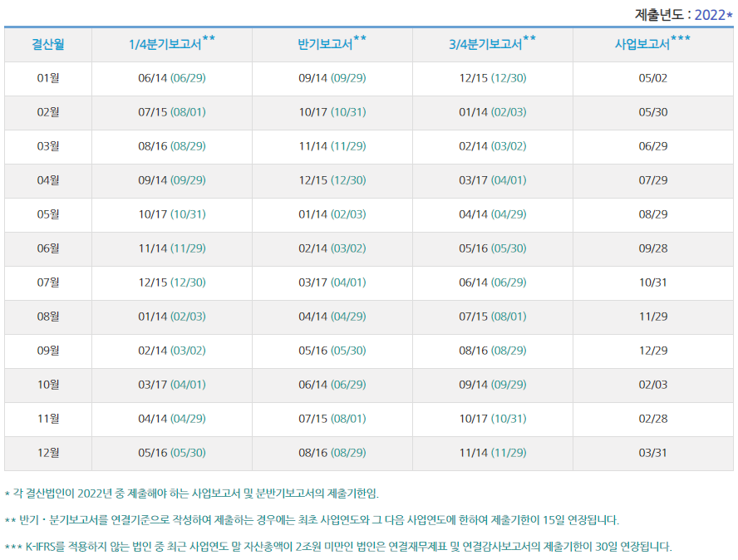Click 08월 row 3/4분기보고서 cell 07/15 (08/01)

click(x=492, y=317)
